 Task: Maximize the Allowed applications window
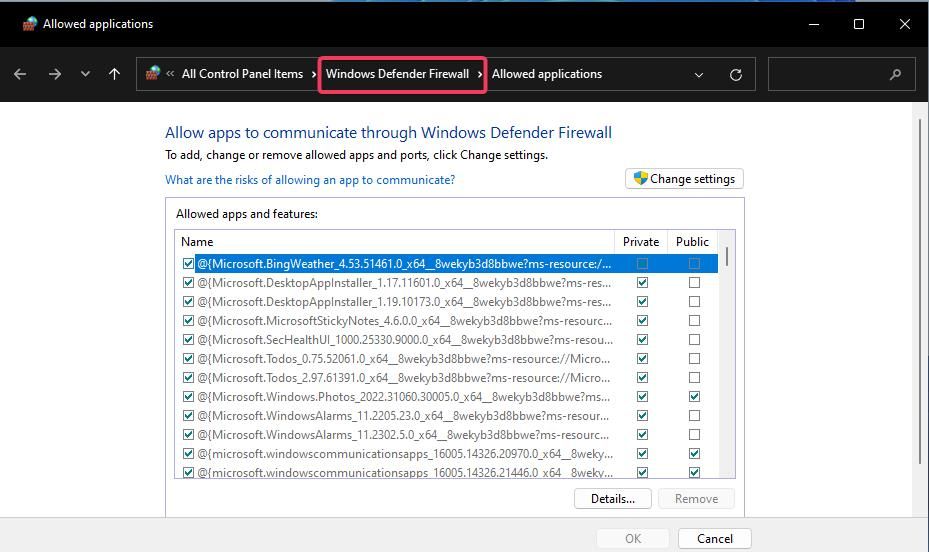(x=858, y=24)
